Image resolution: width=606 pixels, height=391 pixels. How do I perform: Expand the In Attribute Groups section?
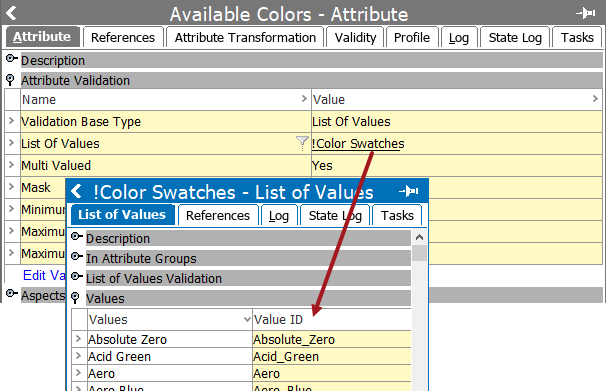tap(77, 257)
